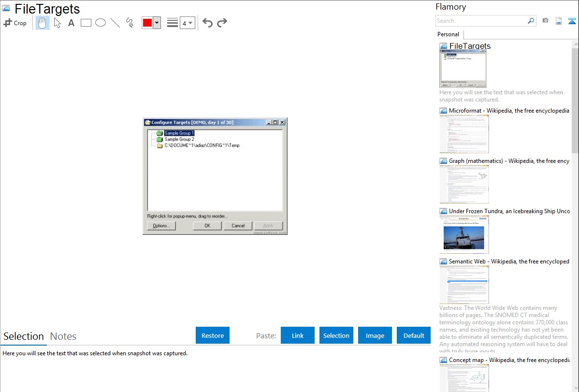
Task: Choose the arrow pointer tool
Action: [57, 23]
